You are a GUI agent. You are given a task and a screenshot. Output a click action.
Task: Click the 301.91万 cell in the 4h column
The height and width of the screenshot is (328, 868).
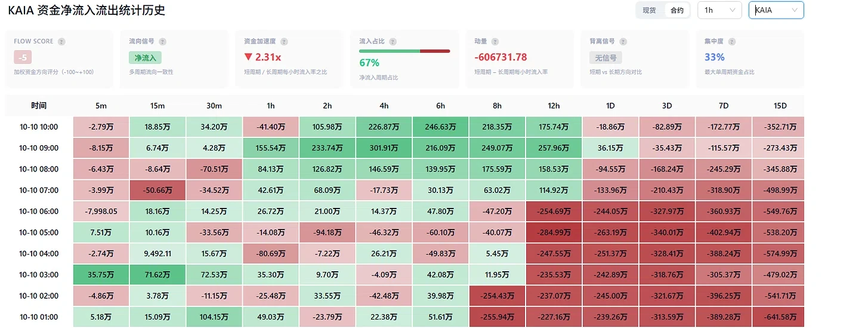tap(384, 148)
